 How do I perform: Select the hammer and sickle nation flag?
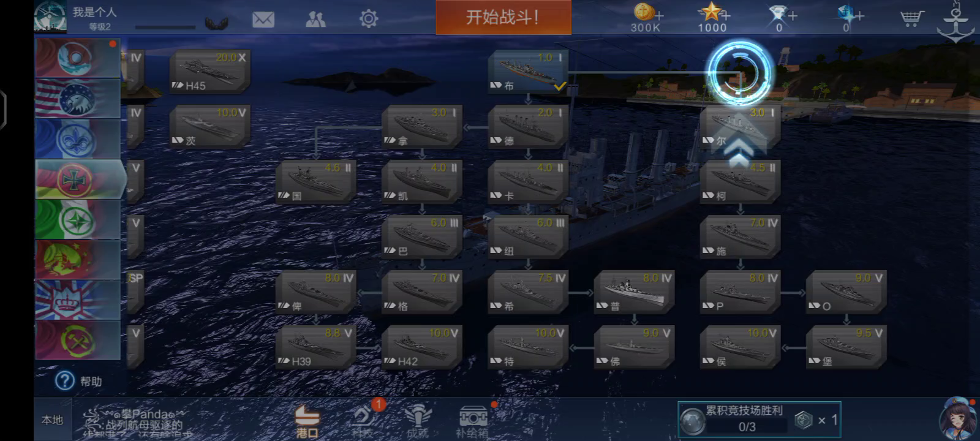click(x=78, y=340)
